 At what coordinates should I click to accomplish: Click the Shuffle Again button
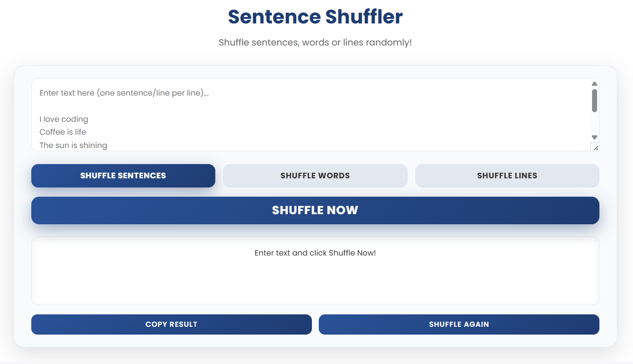coord(459,324)
